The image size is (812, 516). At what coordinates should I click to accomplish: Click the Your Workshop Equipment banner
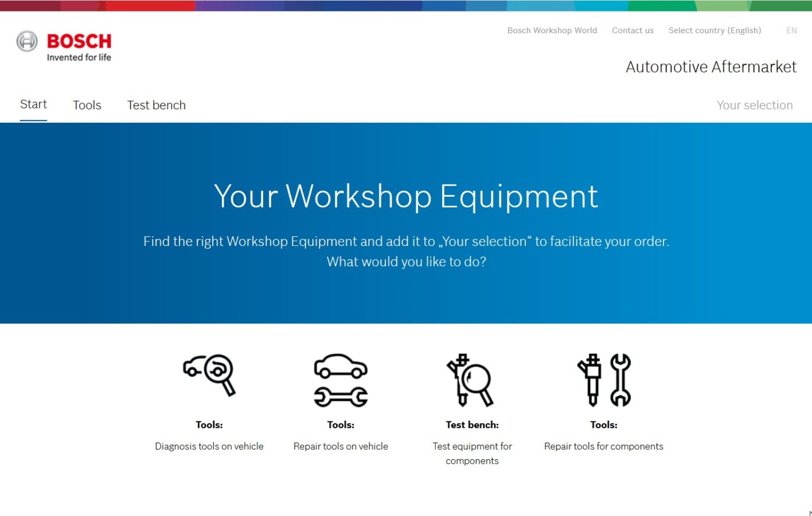[406, 197]
